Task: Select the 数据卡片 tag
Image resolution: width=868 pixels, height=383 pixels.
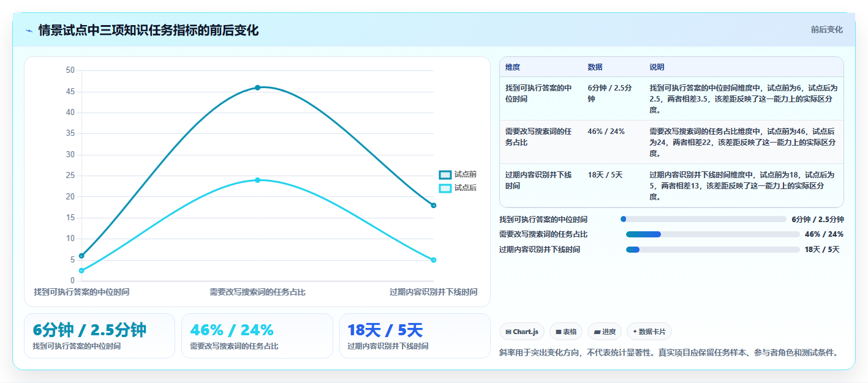Action: 649,332
